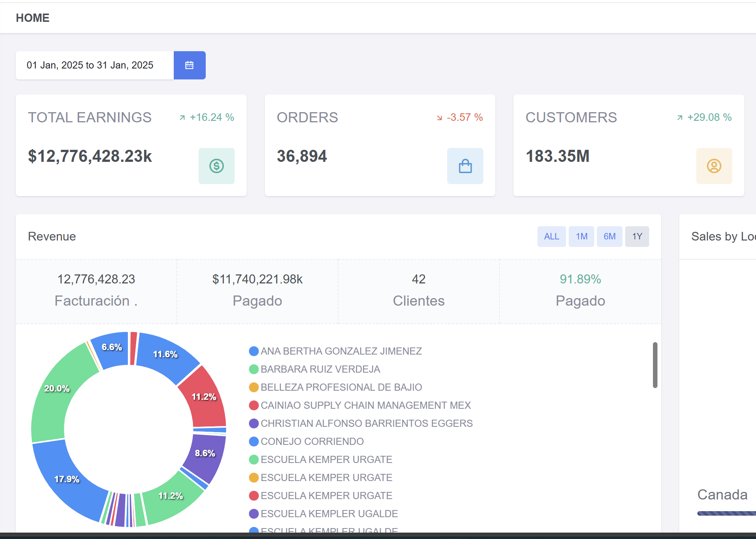The width and height of the screenshot is (756, 539).
Task: Click the red CAINIAO SUPPLY CHAIN legend swatch
Action: pyautogui.click(x=254, y=405)
